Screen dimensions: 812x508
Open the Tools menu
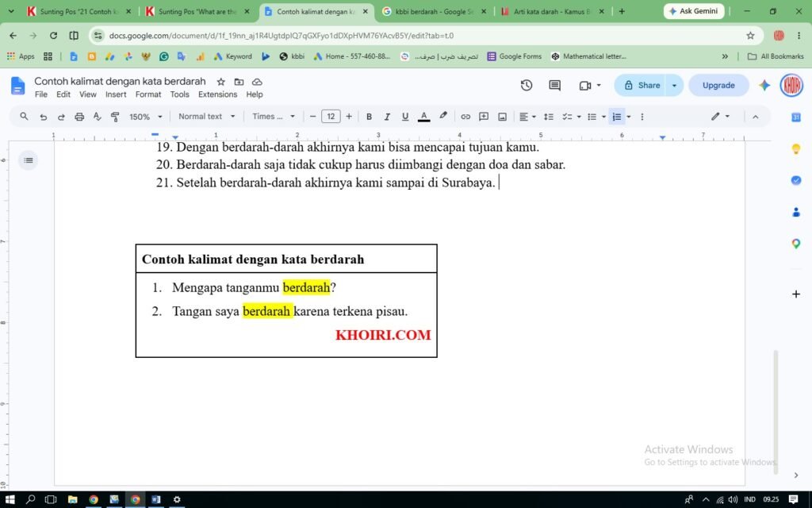pyautogui.click(x=179, y=94)
